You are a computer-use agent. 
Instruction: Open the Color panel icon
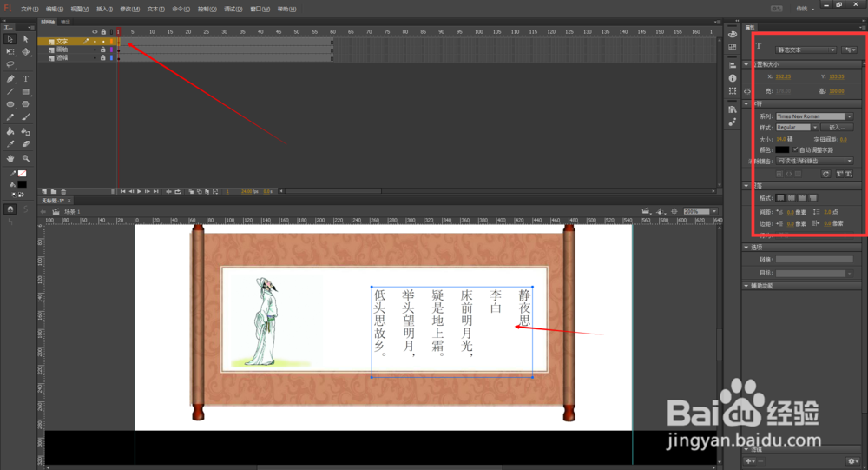tap(733, 35)
